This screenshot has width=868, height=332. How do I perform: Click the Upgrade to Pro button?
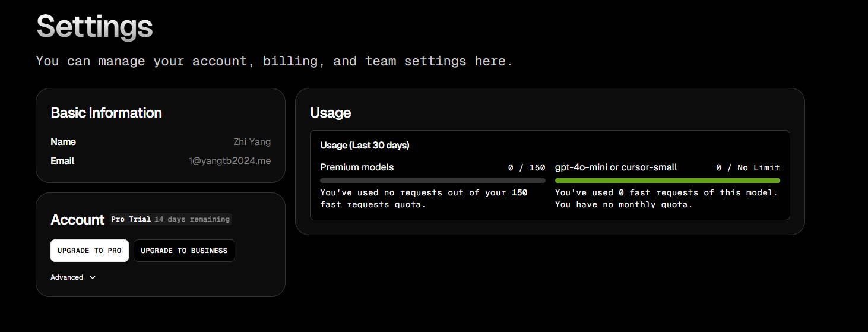tap(90, 251)
